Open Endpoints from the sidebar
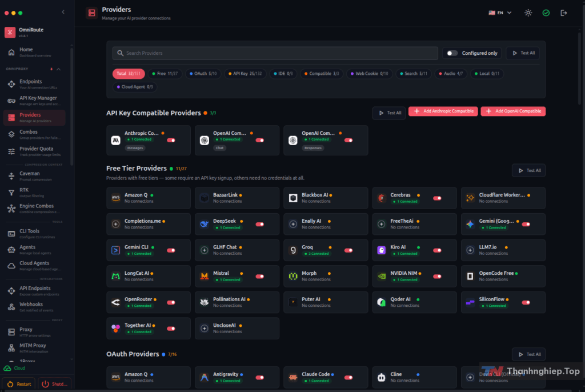Image resolution: width=585 pixels, height=392 pixels. [x=34, y=85]
